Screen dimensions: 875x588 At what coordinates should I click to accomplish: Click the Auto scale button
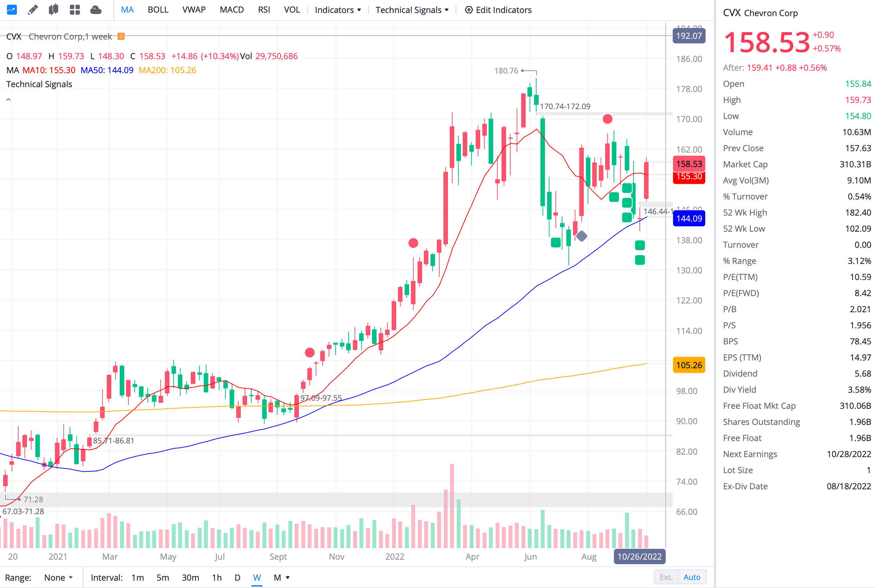[x=692, y=577]
